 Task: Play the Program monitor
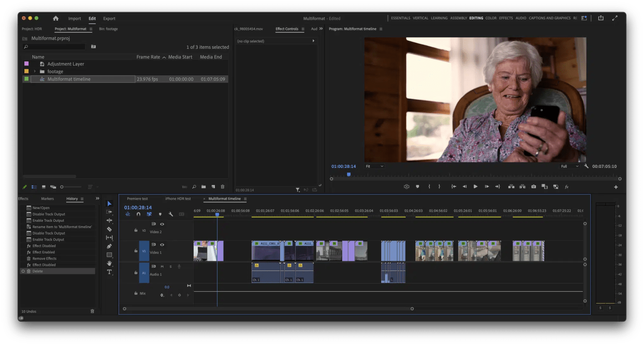coord(476,187)
